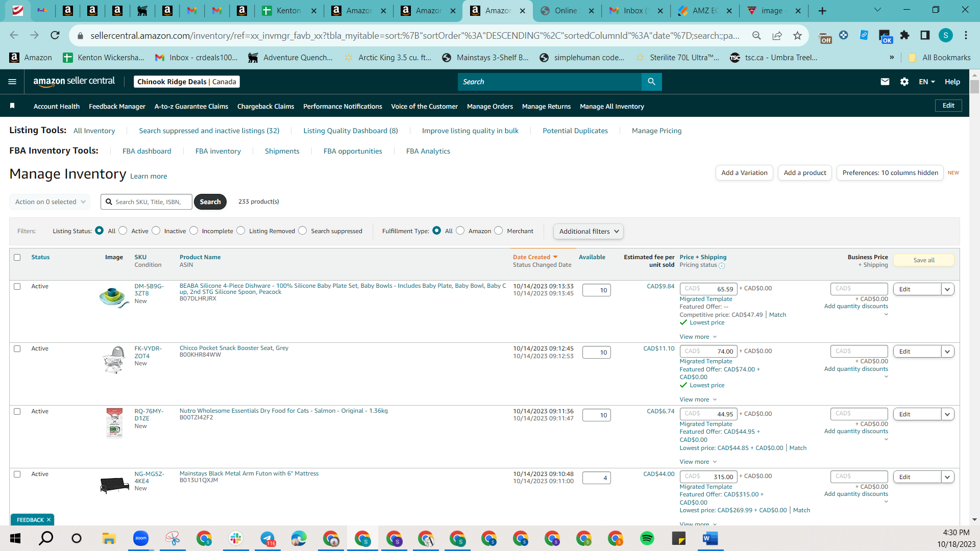Viewport: 980px width, 551px height.
Task: Click the SKU search input field
Action: pos(146,202)
